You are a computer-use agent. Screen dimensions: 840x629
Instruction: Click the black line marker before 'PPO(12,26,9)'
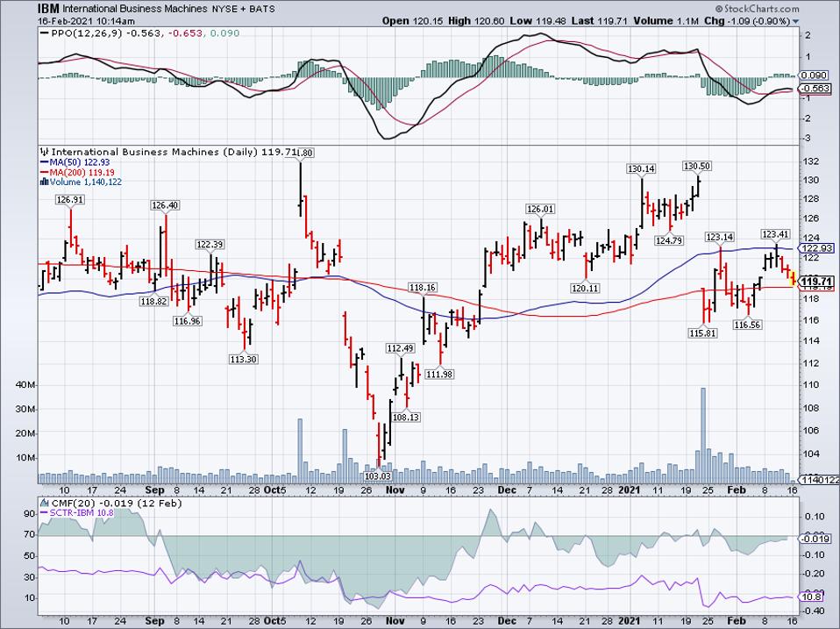point(45,33)
